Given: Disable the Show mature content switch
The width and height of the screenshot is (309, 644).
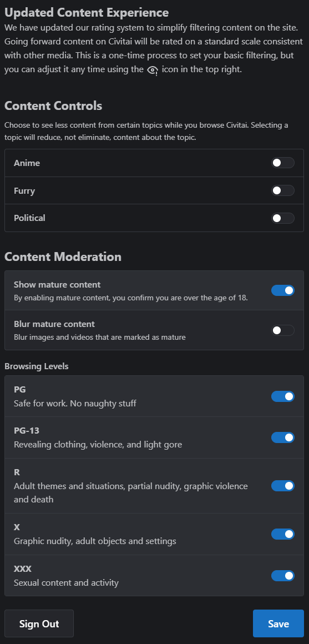Looking at the screenshot, I should [x=283, y=290].
